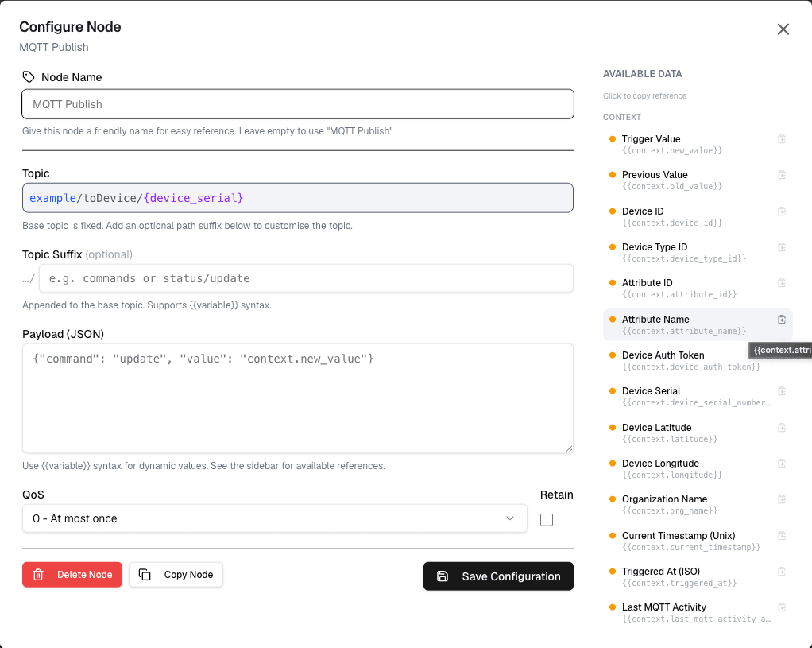Click the Trigger Value label
Viewport: 812px width, 648px height.
(651, 139)
